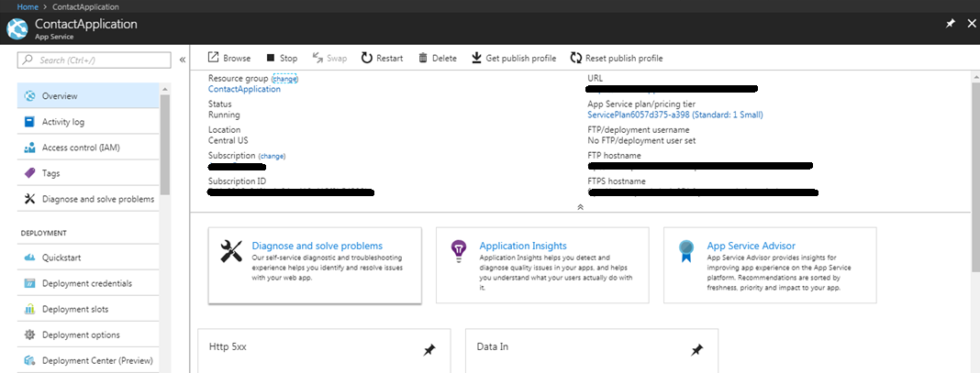Click the No FTP/deployment user set text
The height and width of the screenshot is (373, 980).
coord(642,141)
